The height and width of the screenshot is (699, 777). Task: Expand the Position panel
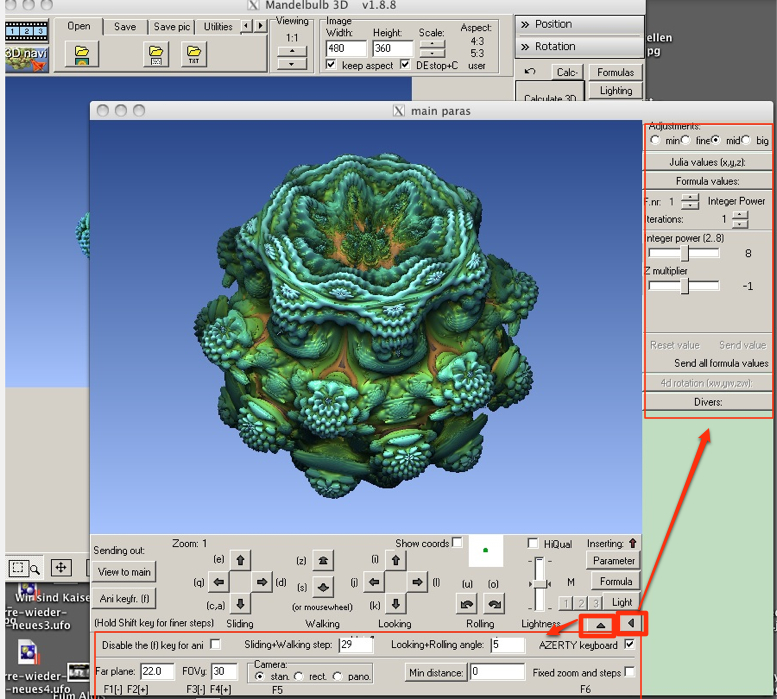580,24
